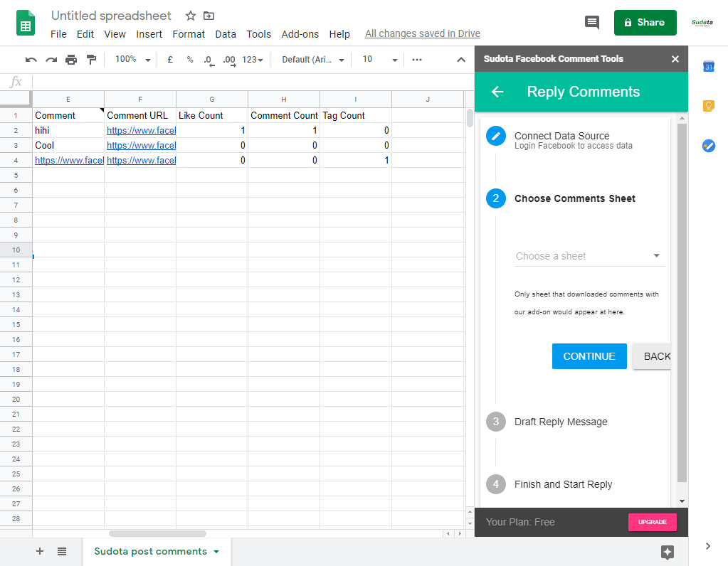Open the Data menu
The width and height of the screenshot is (728, 566).
(x=226, y=34)
